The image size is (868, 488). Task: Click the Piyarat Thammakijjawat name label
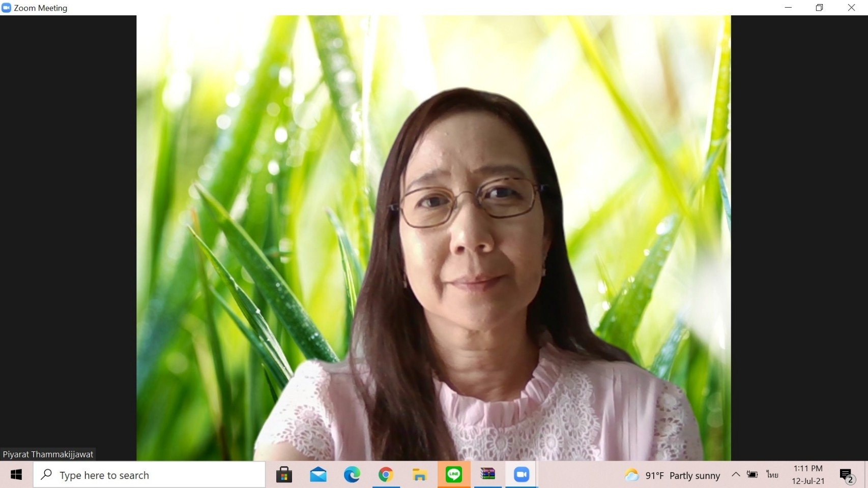pyautogui.click(x=48, y=454)
